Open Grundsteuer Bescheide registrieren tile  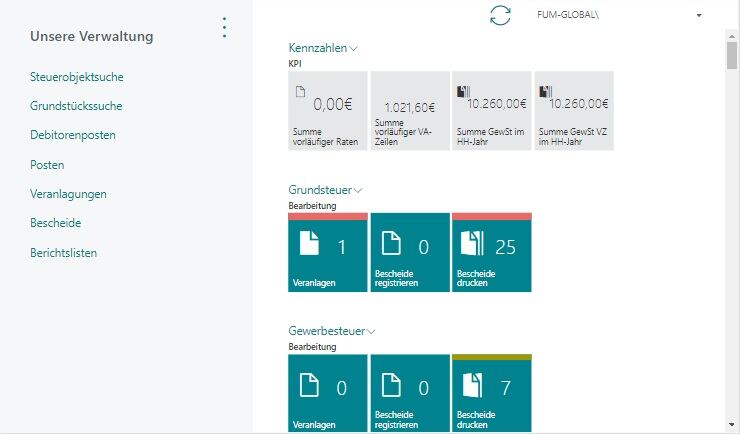tap(410, 252)
